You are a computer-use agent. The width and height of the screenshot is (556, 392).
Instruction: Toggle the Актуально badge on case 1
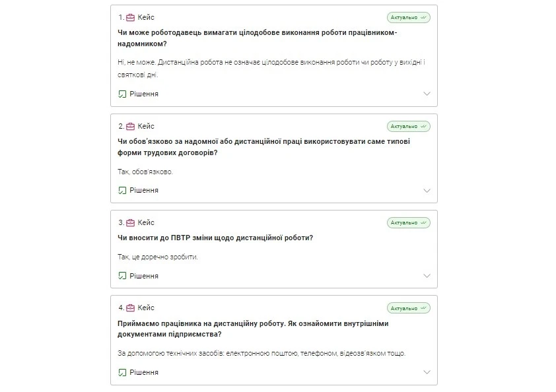tap(409, 16)
